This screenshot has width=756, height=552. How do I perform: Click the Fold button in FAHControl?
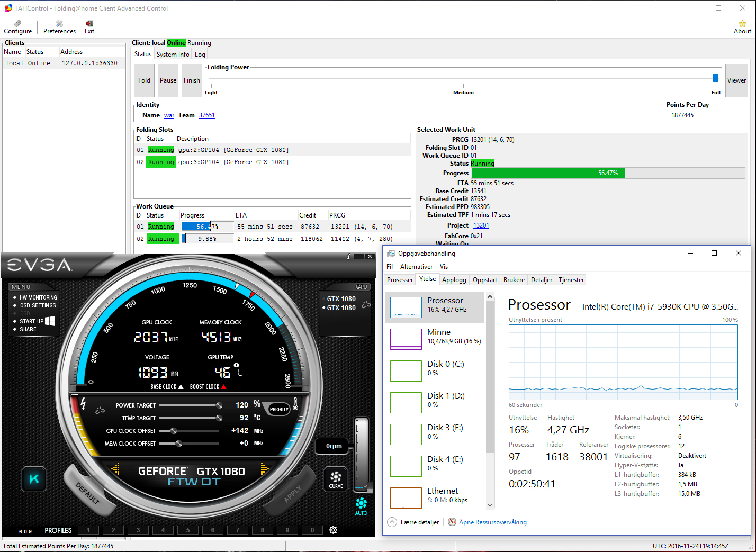coord(144,80)
